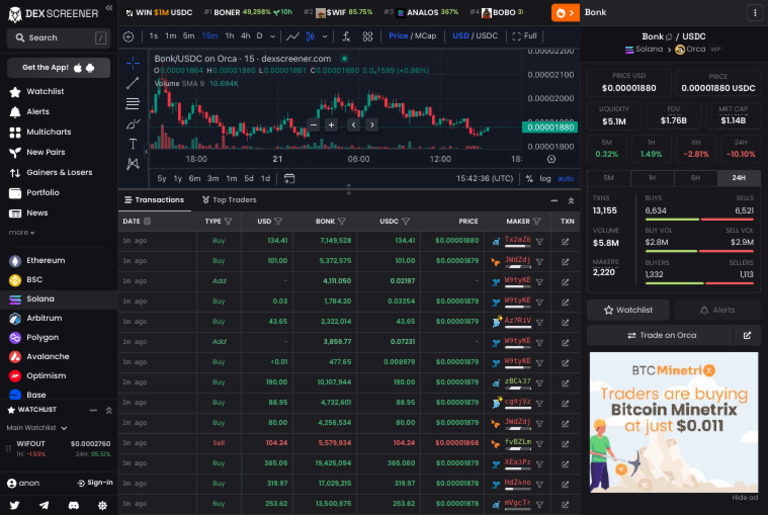Open chart layout grid icon
Screen dimensions: 768x515
click(367, 36)
